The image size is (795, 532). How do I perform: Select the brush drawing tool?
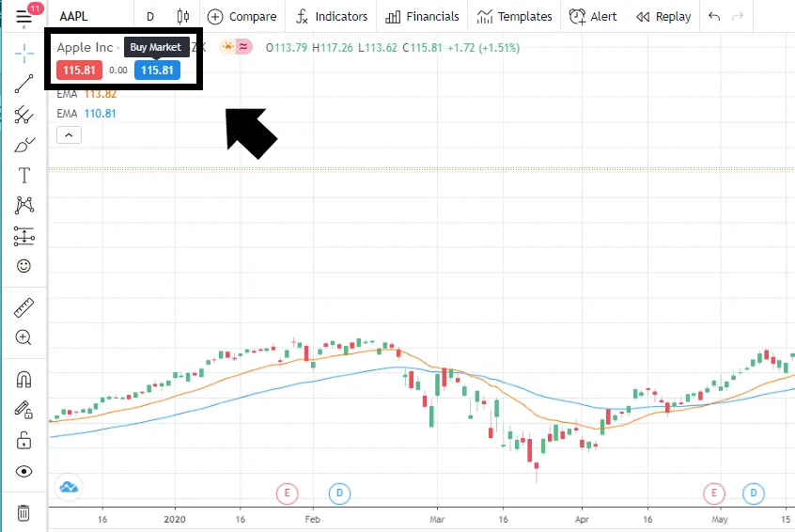pyautogui.click(x=23, y=146)
